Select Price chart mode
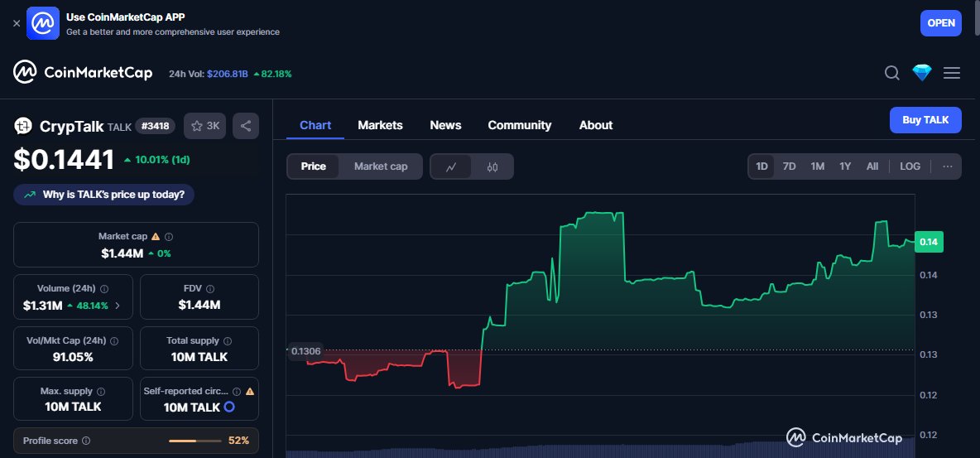 click(x=314, y=166)
